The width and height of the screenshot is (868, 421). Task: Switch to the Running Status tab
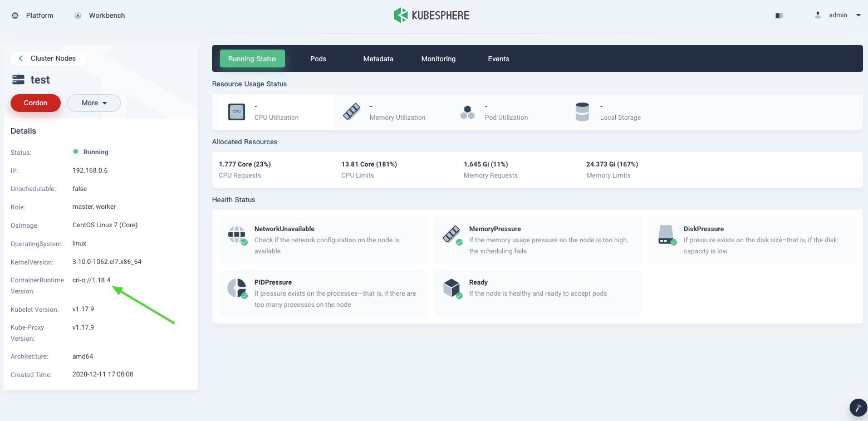(252, 58)
